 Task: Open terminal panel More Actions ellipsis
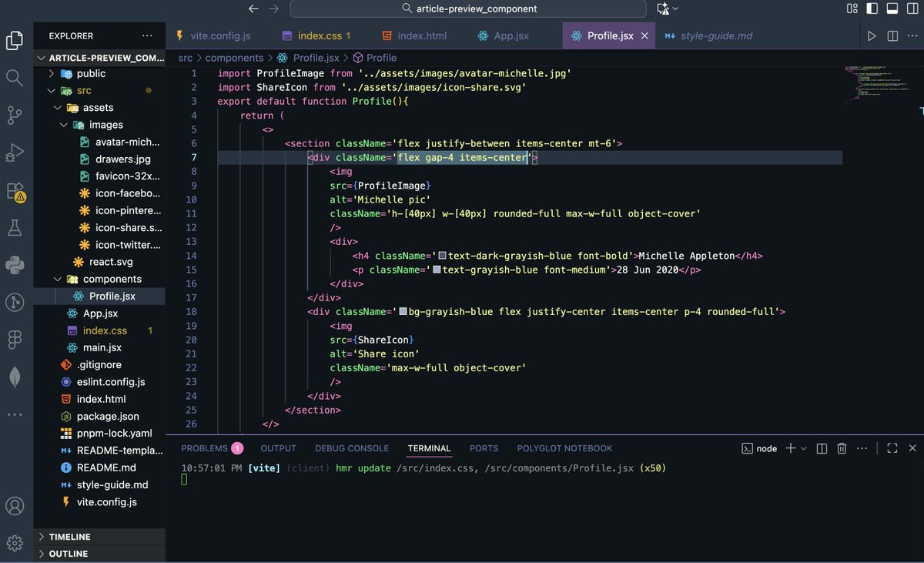click(x=862, y=448)
